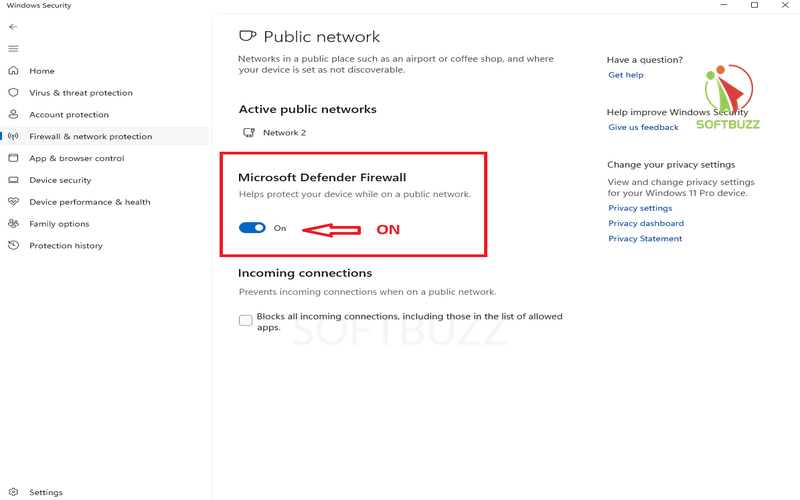Maximize the Windows Security window
Viewport: 800px width, 500px height.
754,5
